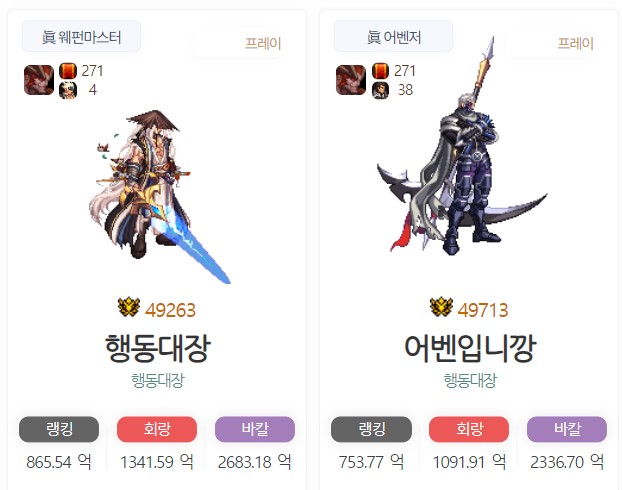The height and width of the screenshot is (490, 622).
Task: Click the gold fame emblem beside 49713
Action: 441,307
